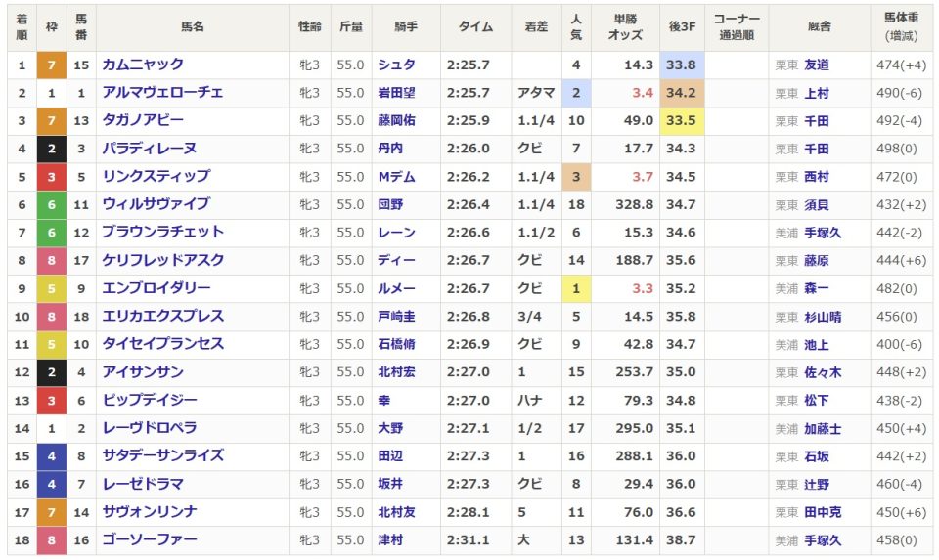This screenshot has height=560, width=939.
Task: Click trainer 手塚久 in row seven
Action: pyautogui.click(x=823, y=233)
